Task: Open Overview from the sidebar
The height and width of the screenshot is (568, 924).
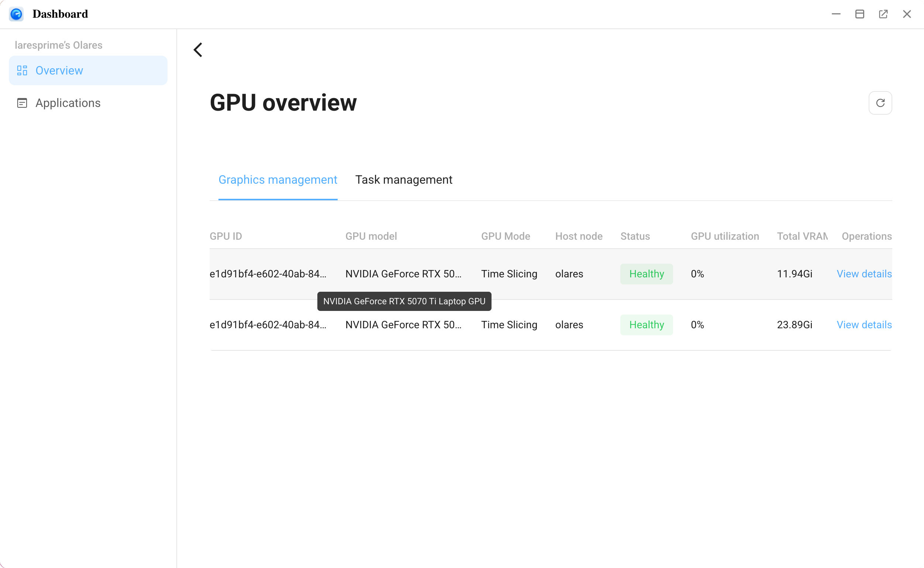Action: pos(59,70)
